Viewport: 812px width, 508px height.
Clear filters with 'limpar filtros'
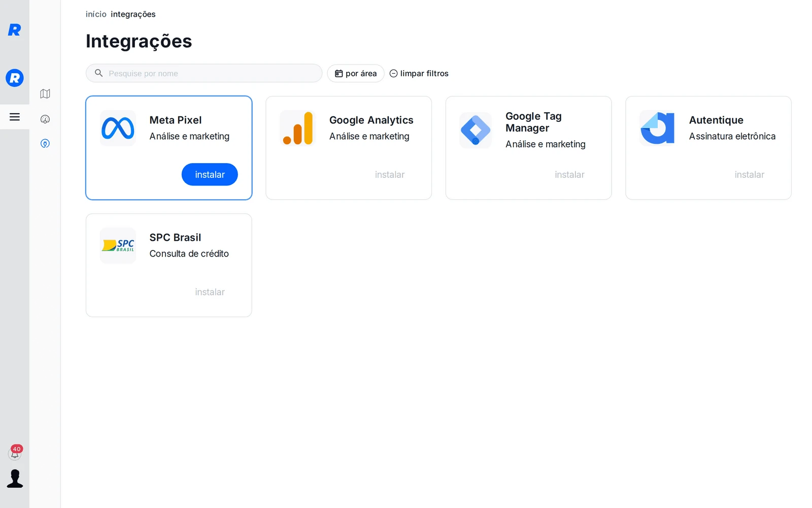click(419, 73)
